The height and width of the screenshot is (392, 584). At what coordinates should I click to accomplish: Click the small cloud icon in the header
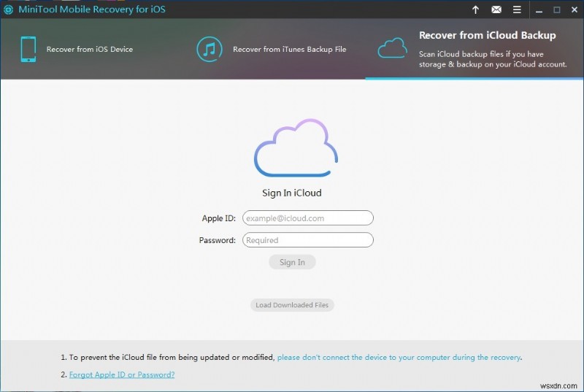click(392, 49)
